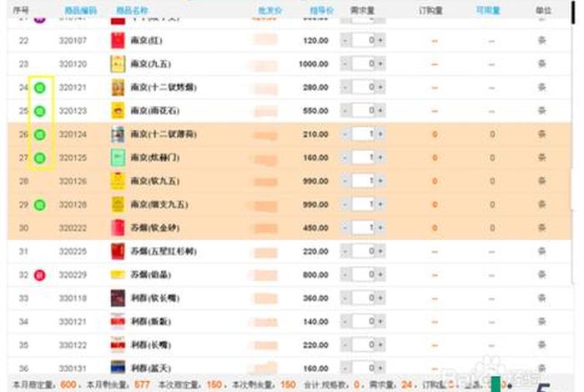The height and width of the screenshot is (392, 584).
Task: Open the 苏烟(软金砂) product image
Action: 118,228
